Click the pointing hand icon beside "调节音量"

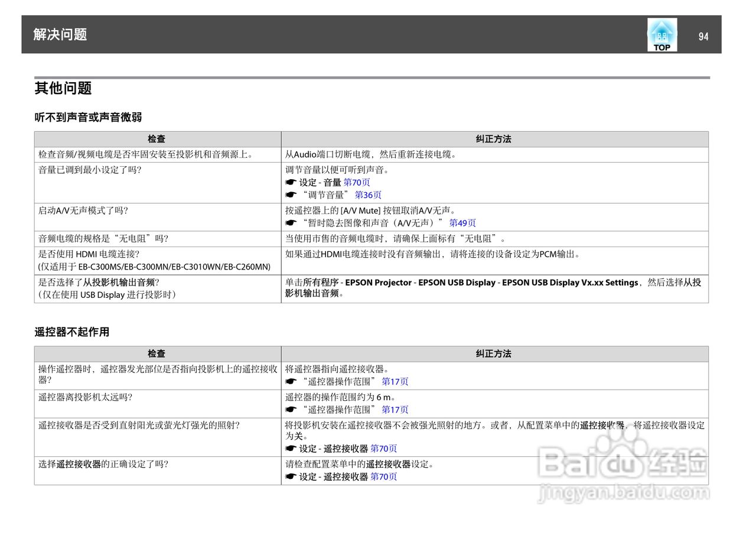point(290,195)
